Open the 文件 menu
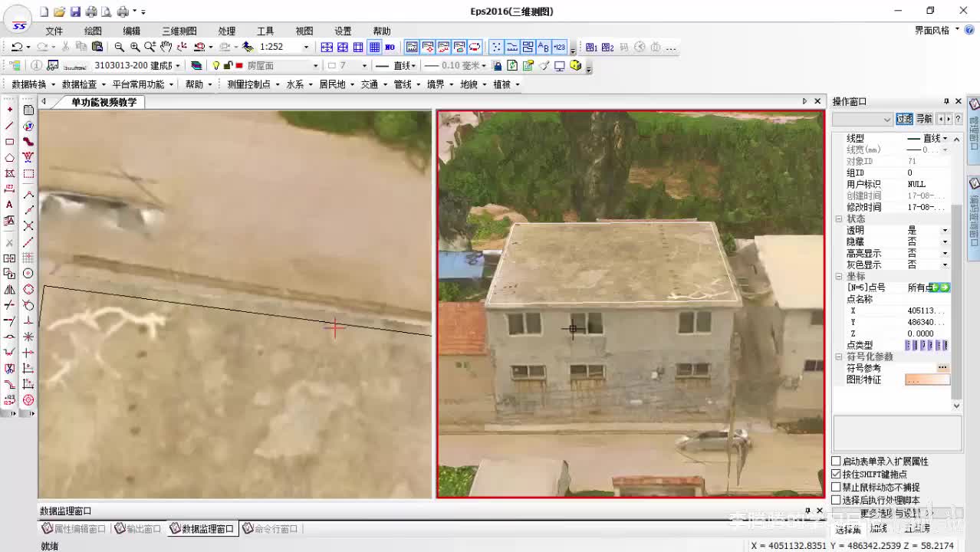 [x=54, y=31]
